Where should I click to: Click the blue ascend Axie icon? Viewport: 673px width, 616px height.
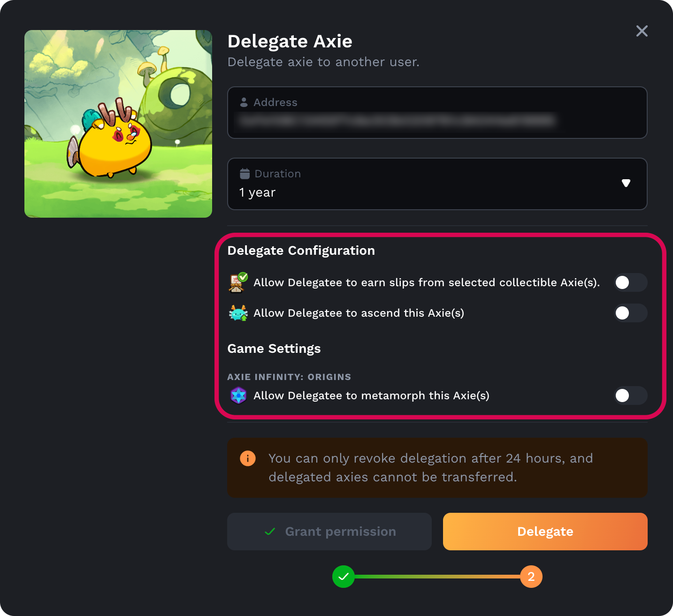[x=238, y=313]
